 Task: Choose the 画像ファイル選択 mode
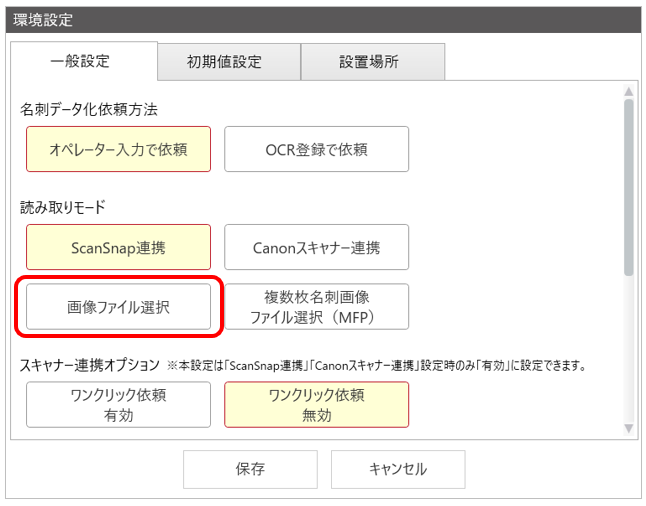(118, 307)
